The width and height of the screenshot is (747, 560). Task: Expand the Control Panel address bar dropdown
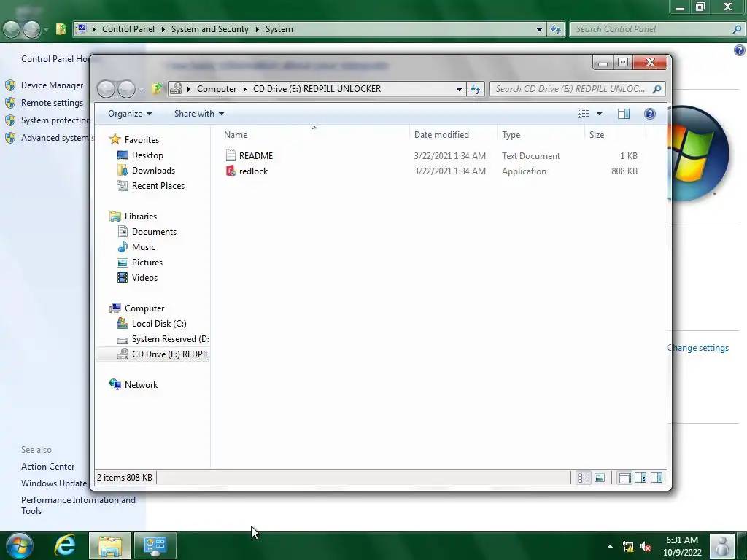point(539,29)
